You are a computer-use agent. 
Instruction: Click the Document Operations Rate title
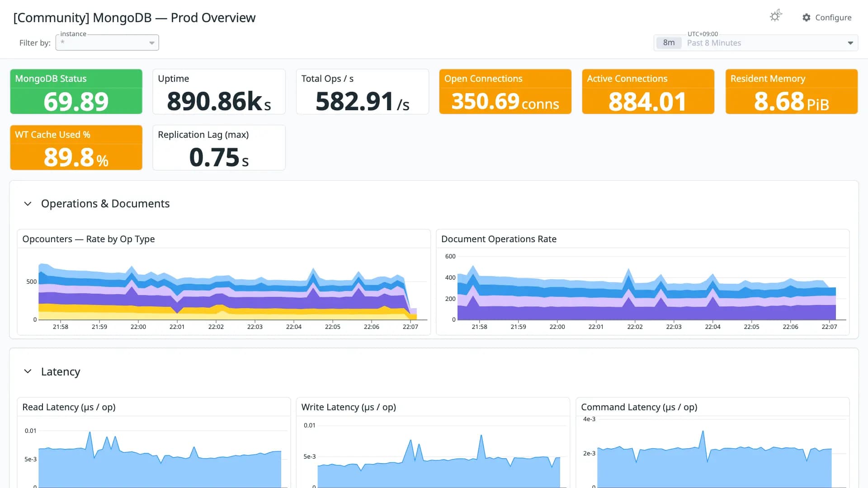(499, 239)
